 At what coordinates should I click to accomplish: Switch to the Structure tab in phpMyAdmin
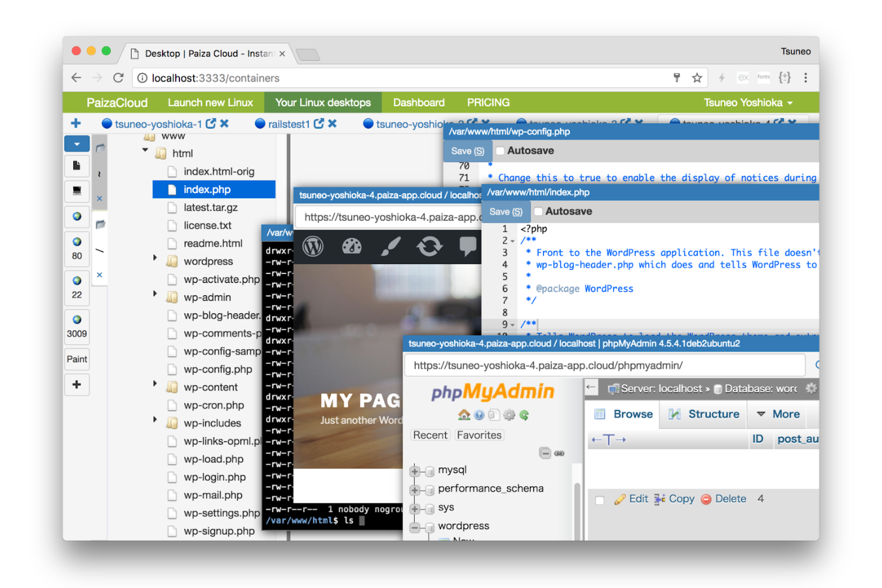[x=704, y=414]
